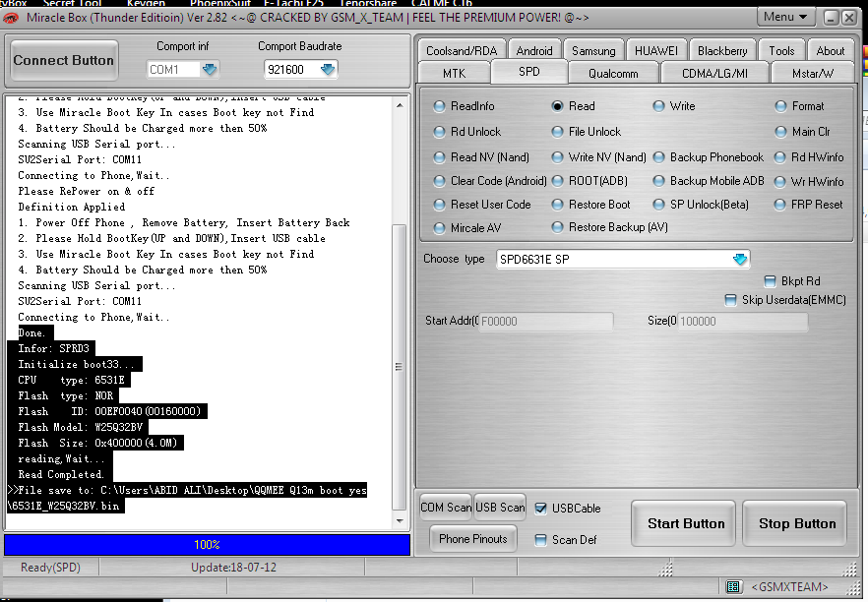The height and width of the screenshot is (602, 868).
Task: Click the Ready(SPD) status text
Action: pyautogui.click(x=50, y=568)
